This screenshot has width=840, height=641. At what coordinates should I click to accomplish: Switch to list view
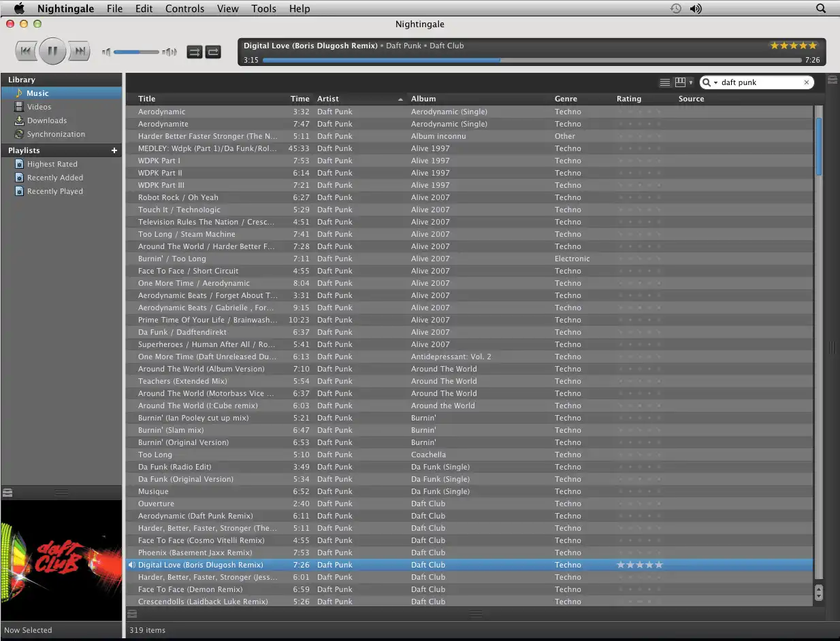665,82
